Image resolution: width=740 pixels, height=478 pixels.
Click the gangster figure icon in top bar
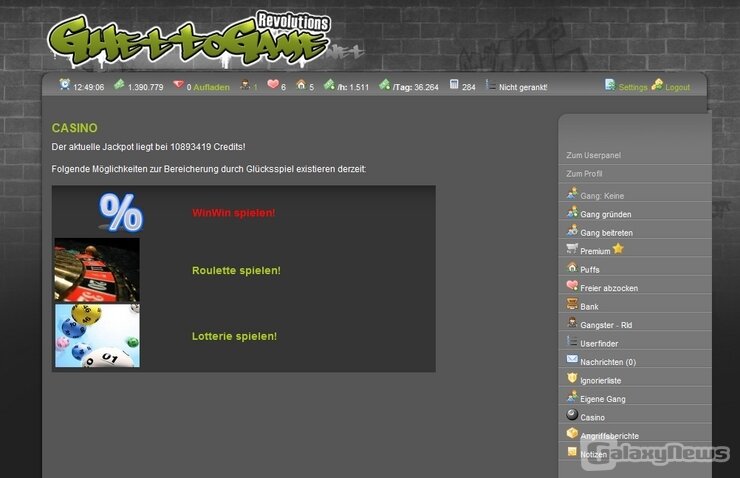245,85
